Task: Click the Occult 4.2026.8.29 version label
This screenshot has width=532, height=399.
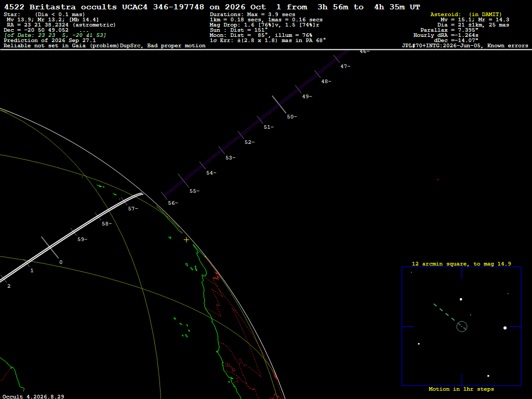Action: [33, 396]
